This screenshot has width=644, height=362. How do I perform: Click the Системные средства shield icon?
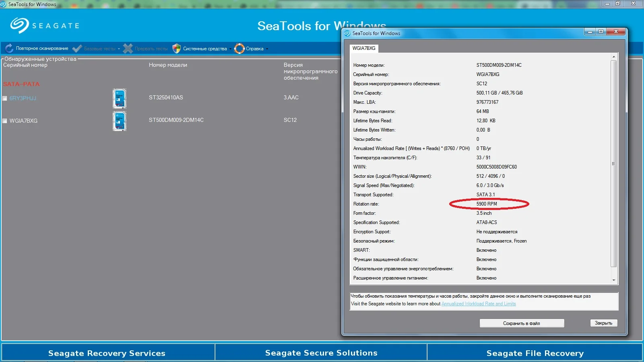coord(176,49)
